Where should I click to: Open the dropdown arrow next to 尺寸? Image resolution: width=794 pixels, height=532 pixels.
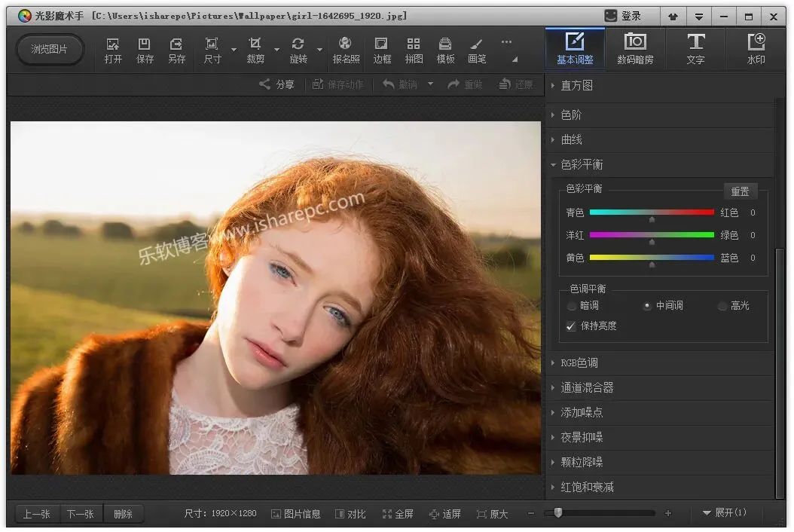pos(234,50)
